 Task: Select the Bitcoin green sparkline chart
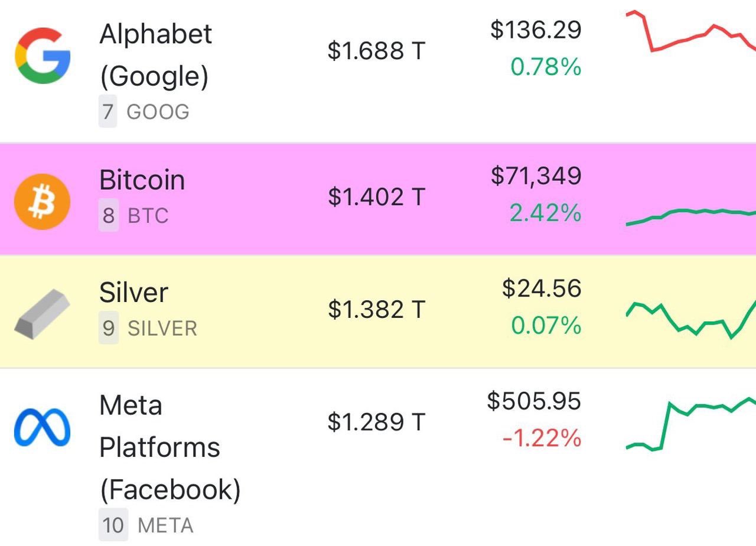(691, 217)
